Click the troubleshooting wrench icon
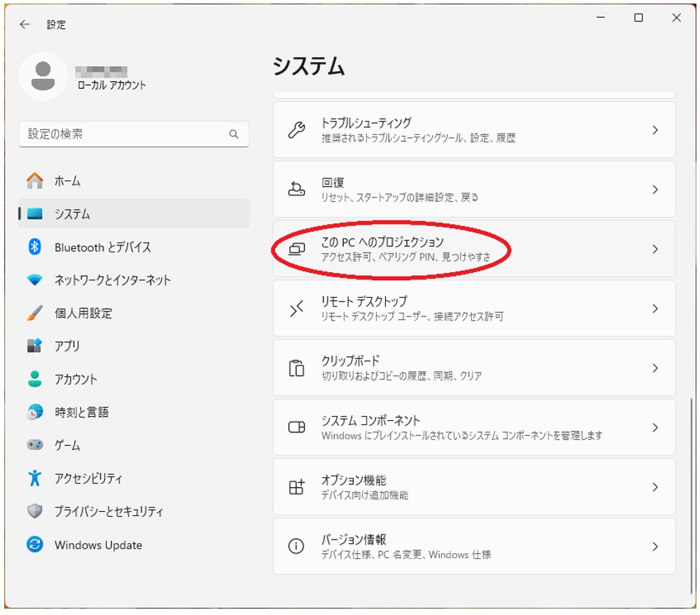The width and height of the screenshot is (700, 615). point(296,130)
